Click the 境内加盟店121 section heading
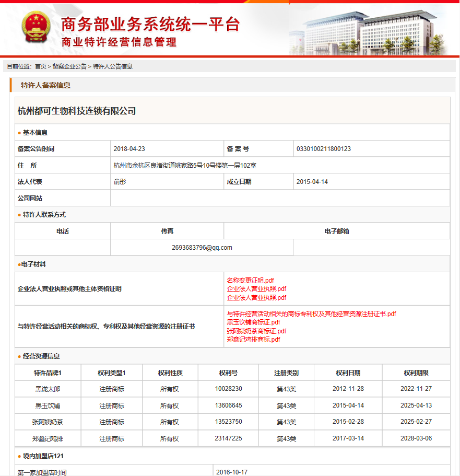The width and height of the screenshot is (460, 476). coord(43,456)
